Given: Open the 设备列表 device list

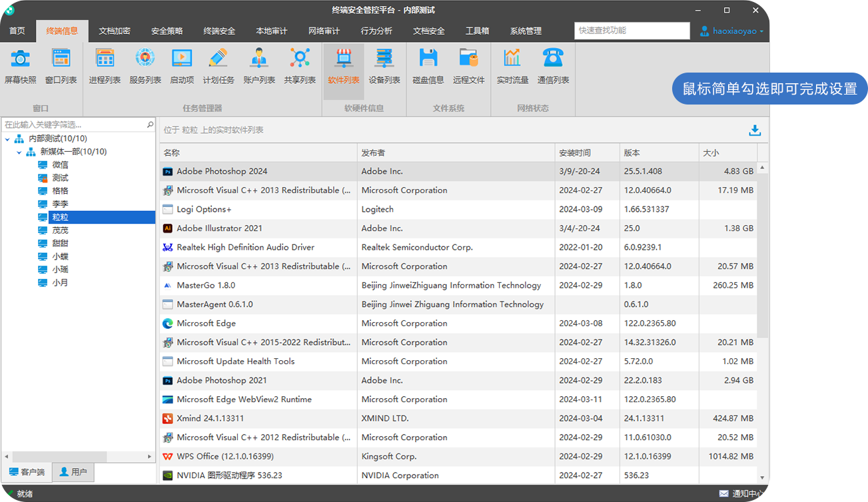Looking at the screenshot, I should [x=384, y=67].
